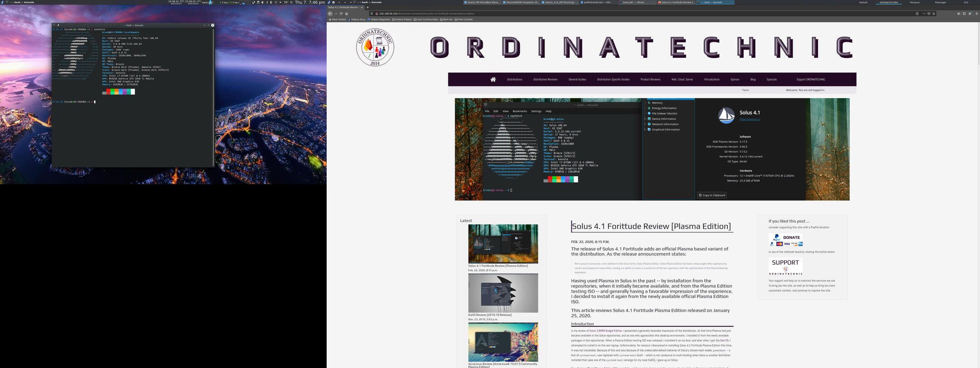Screen dimensions: 980x368
Task: Open the Opinion nav item
Action: coord(735,80)
